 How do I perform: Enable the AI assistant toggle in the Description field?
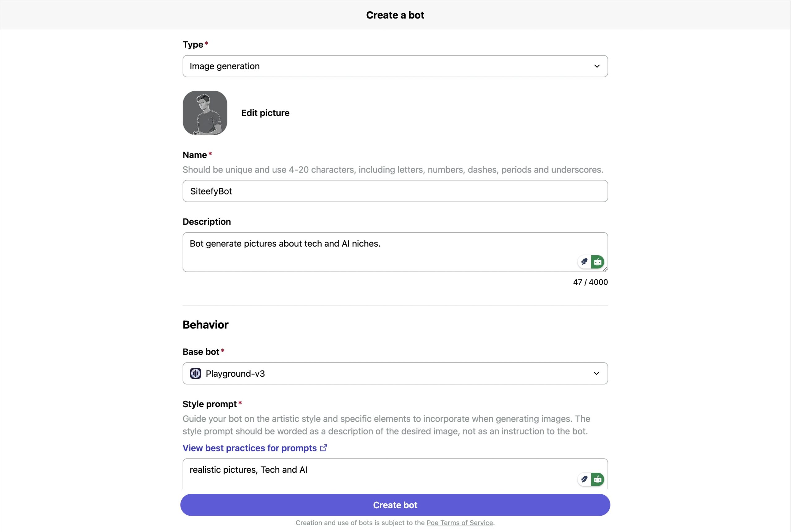pyautogui.click(x=598, y=262)
